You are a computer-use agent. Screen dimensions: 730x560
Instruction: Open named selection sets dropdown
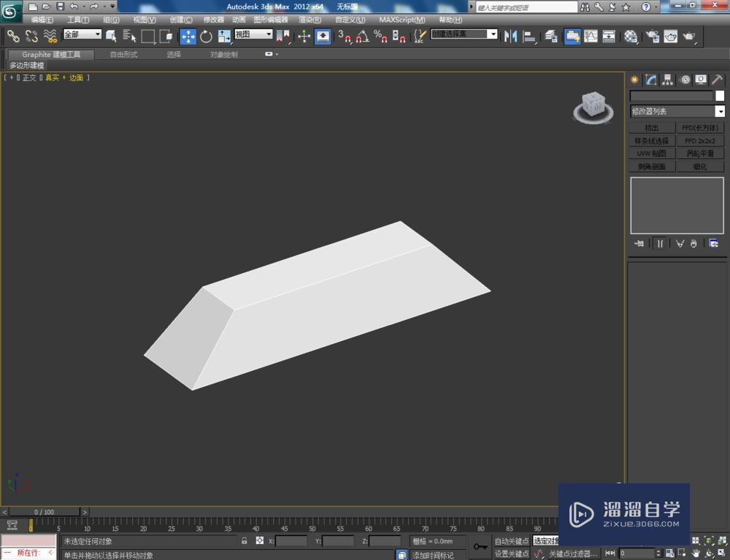pos(464,34)
